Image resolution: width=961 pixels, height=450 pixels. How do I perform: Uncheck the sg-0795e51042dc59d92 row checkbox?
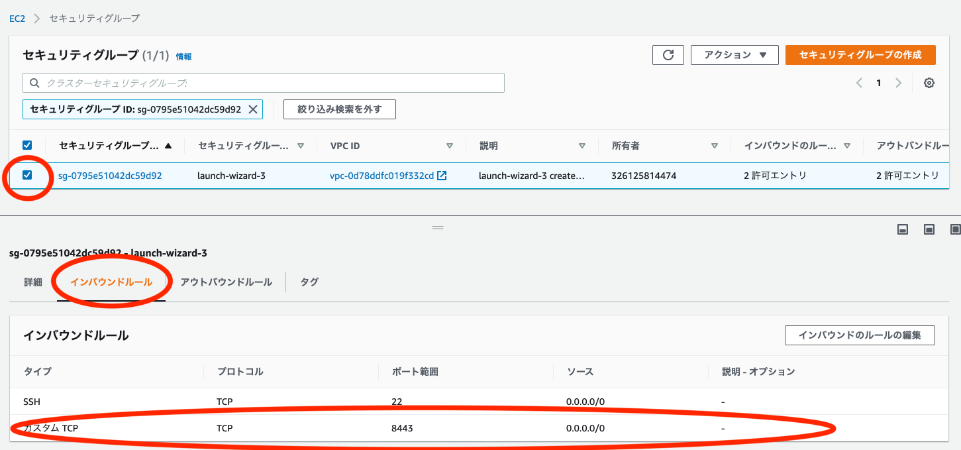pos(28,176)
